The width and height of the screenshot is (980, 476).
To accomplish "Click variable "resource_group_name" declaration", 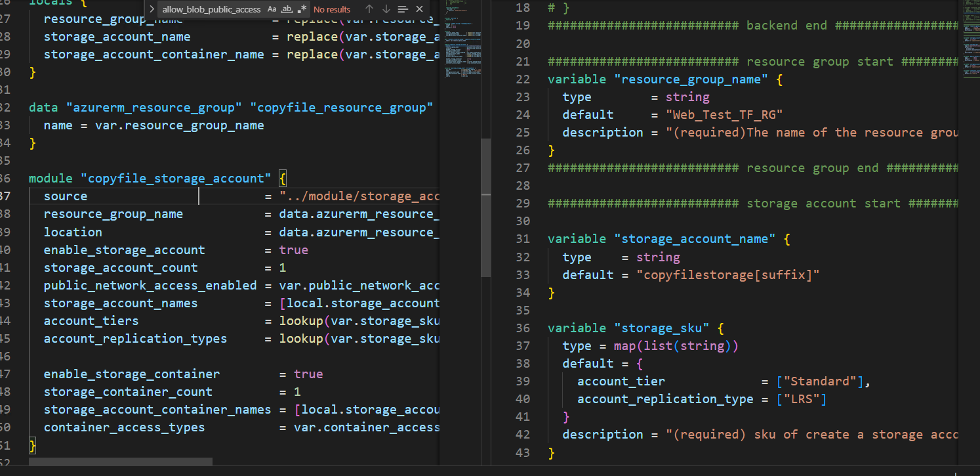I will click(665, 79).
